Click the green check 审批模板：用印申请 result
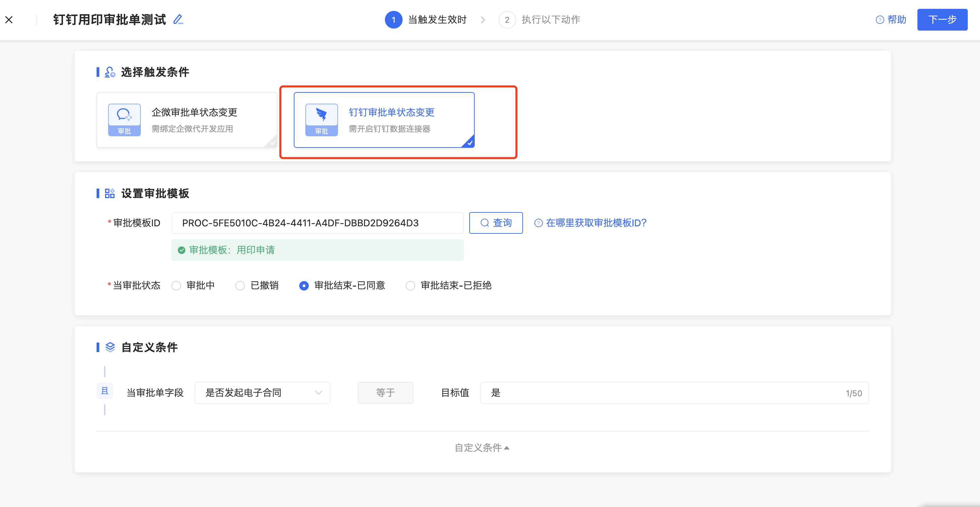 click(x=317, y=250)
